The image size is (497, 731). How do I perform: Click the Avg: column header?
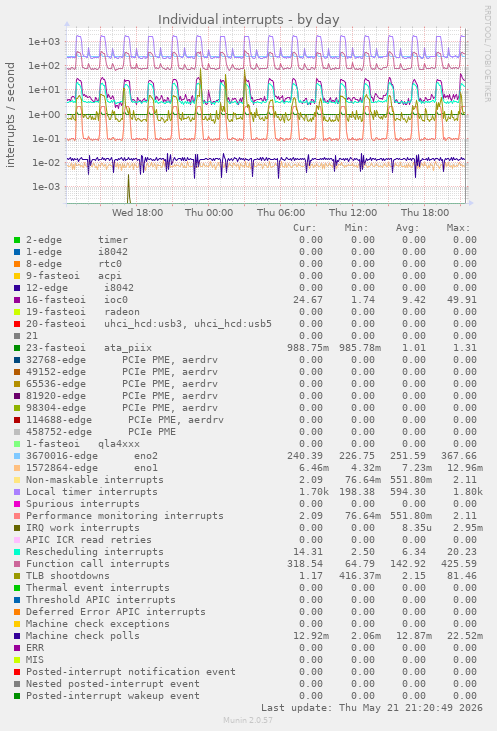(x=407, y=228)
